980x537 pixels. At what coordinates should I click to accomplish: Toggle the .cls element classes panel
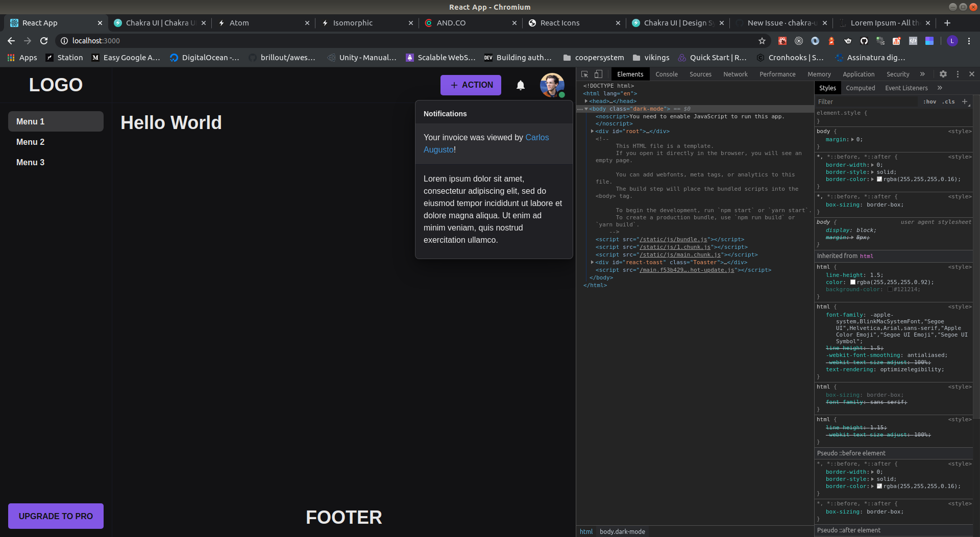click(949, 101)
